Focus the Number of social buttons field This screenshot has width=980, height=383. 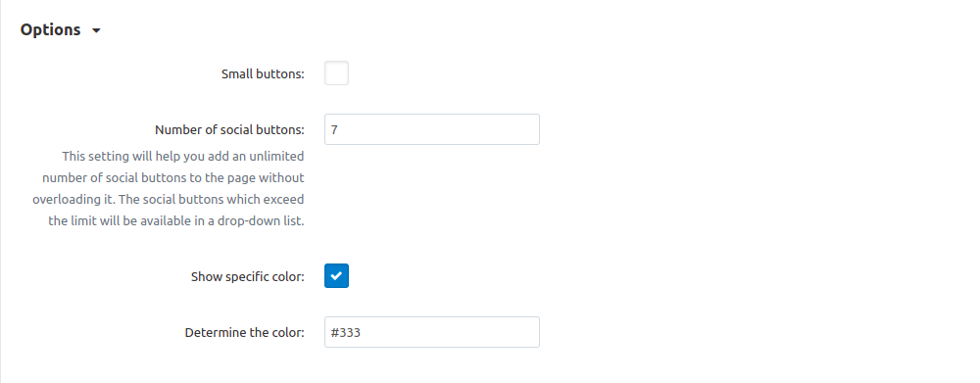432,129
